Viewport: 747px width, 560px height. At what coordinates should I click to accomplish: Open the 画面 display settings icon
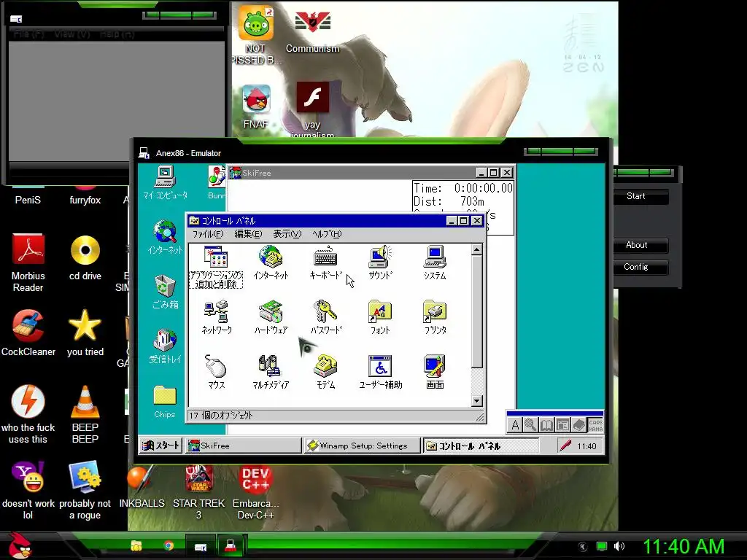(x=435, y=372)
